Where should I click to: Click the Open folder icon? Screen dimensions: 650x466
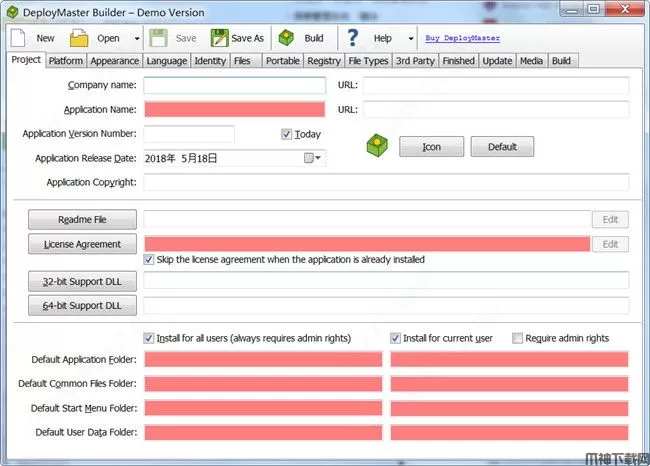[79, 38]
